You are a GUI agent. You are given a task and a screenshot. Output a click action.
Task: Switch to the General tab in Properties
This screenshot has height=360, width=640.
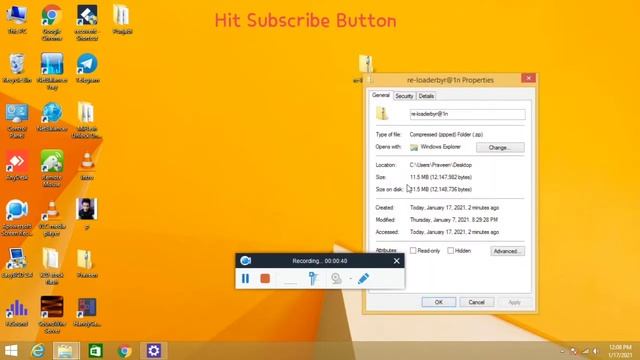point(380,95)
